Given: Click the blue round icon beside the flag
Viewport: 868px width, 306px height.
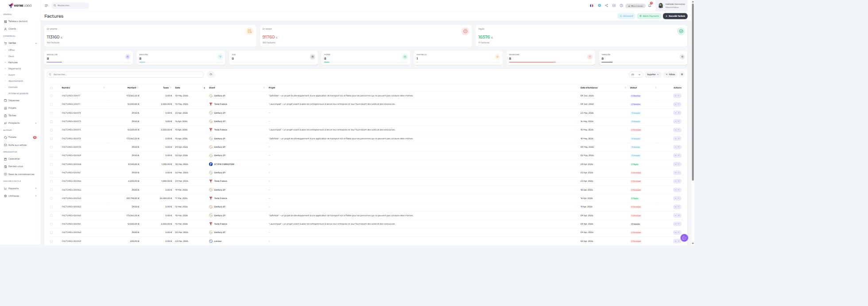Looking at the screenshot, I should (599, 6).
